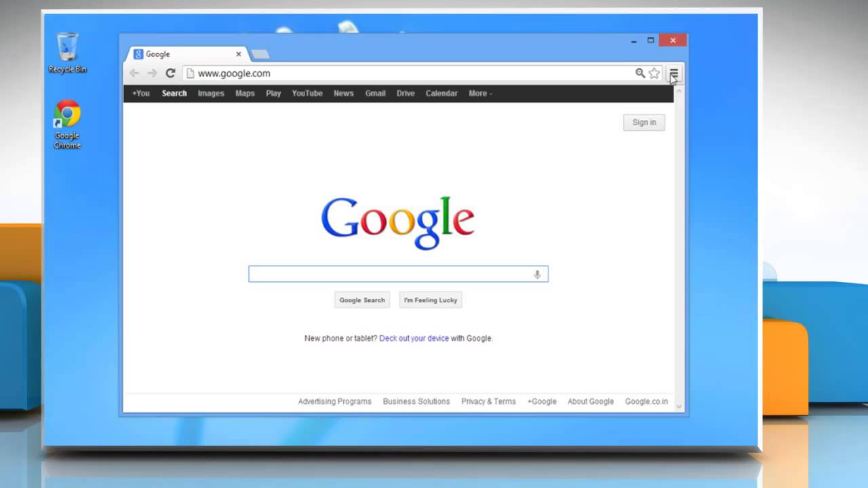Reload the page
Viewport: 868px width, 488px height.
click(x=170, y=73)
